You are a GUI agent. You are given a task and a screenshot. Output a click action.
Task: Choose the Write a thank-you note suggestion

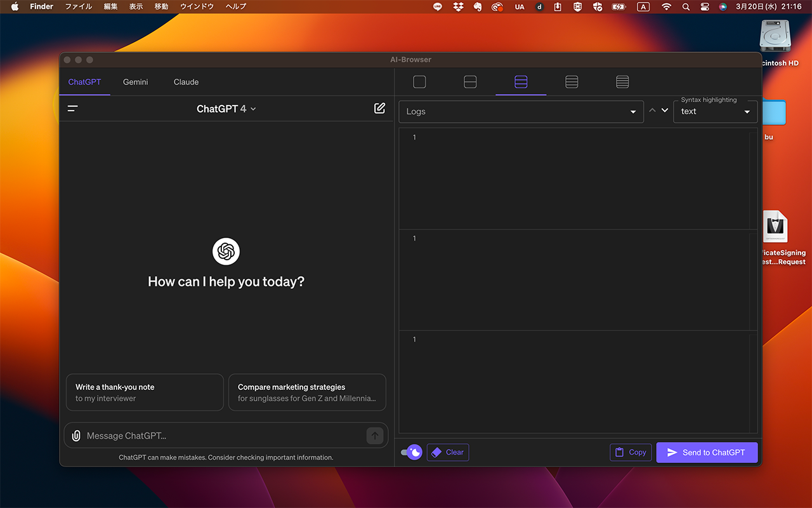click(x=145, y=392)
